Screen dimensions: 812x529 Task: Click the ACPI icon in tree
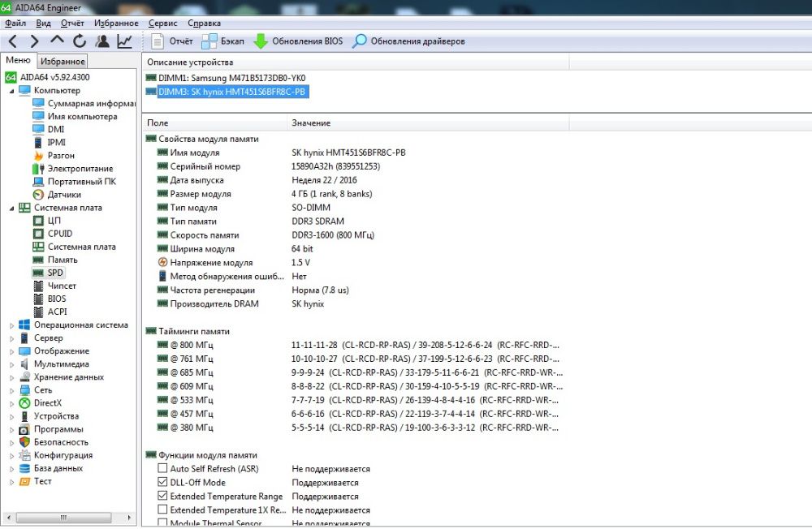(x=38, y=312)
